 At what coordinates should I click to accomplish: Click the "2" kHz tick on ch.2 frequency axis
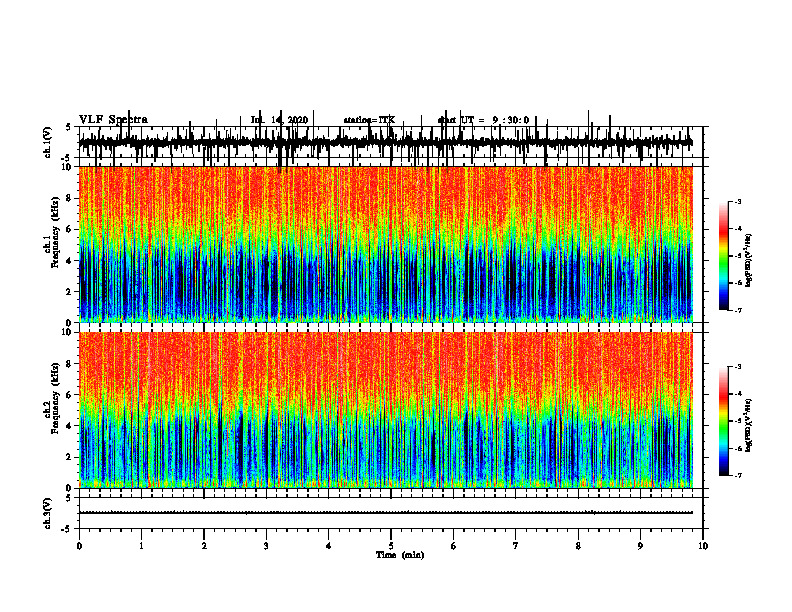[70, 457]
